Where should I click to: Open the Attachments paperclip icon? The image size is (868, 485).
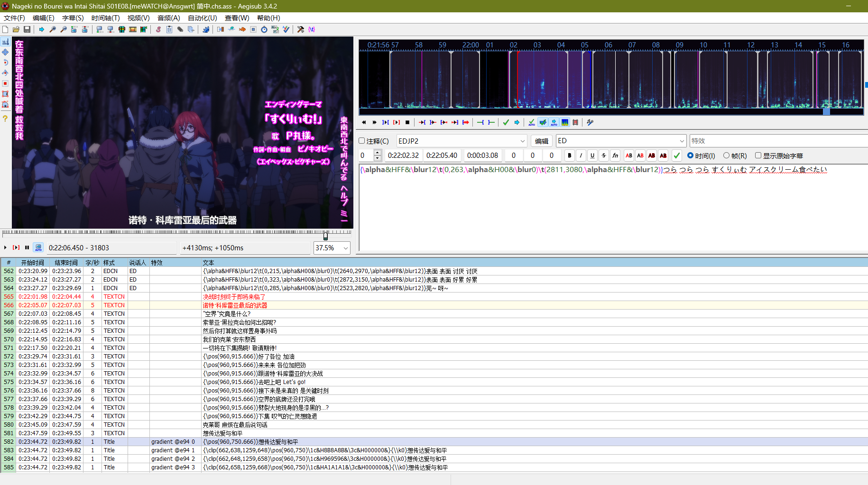180,29
